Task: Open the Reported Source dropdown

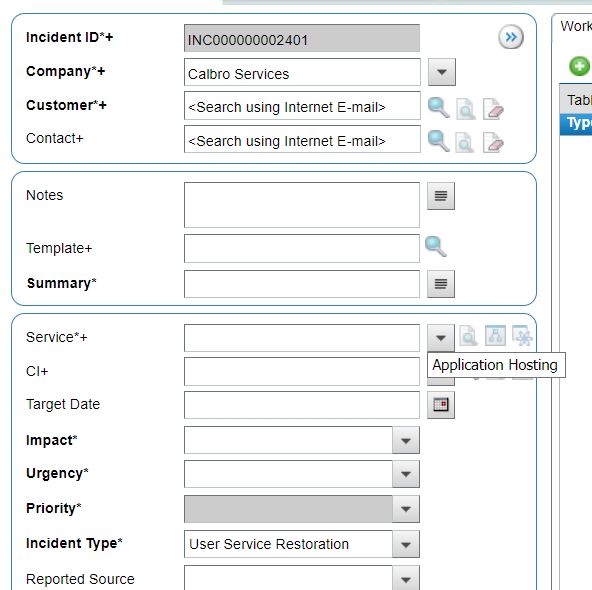Action: [x=406, y=578]
